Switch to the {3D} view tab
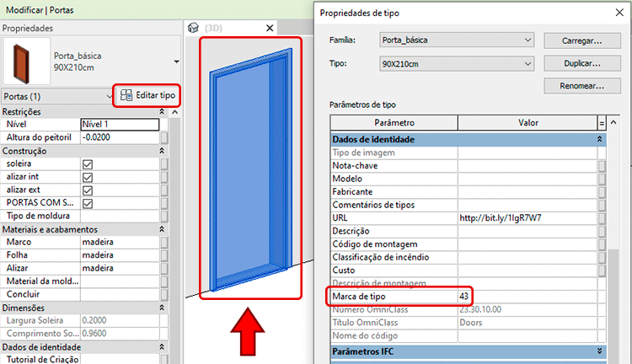 [229, 28]
